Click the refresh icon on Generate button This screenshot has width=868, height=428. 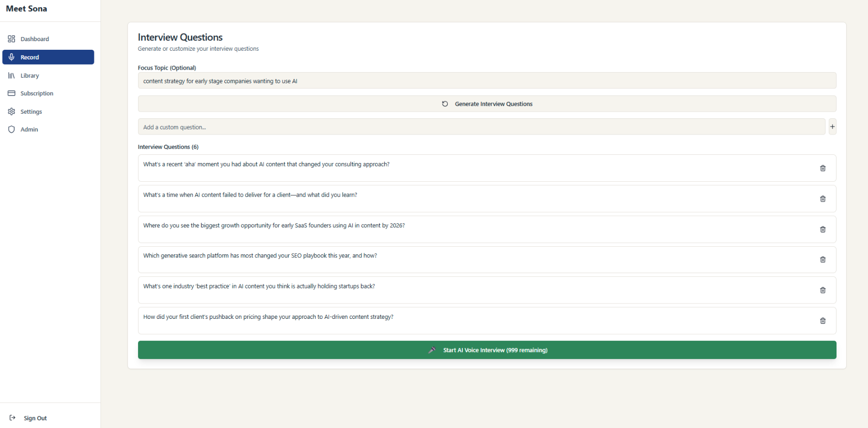pyautogui.click(x=445, y=104)
